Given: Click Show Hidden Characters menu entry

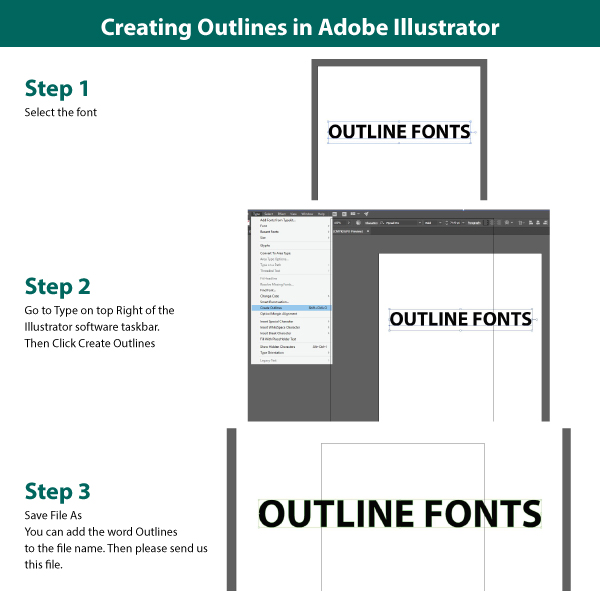Looking at the screenshot, I should tap(277, 347).
